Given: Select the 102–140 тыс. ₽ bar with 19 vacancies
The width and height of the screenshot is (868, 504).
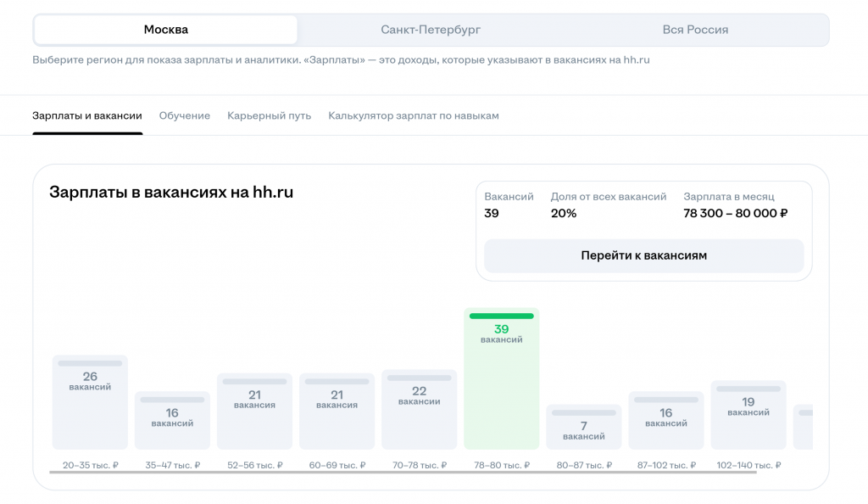Looking at the screenshot, I should coord(748,415).
